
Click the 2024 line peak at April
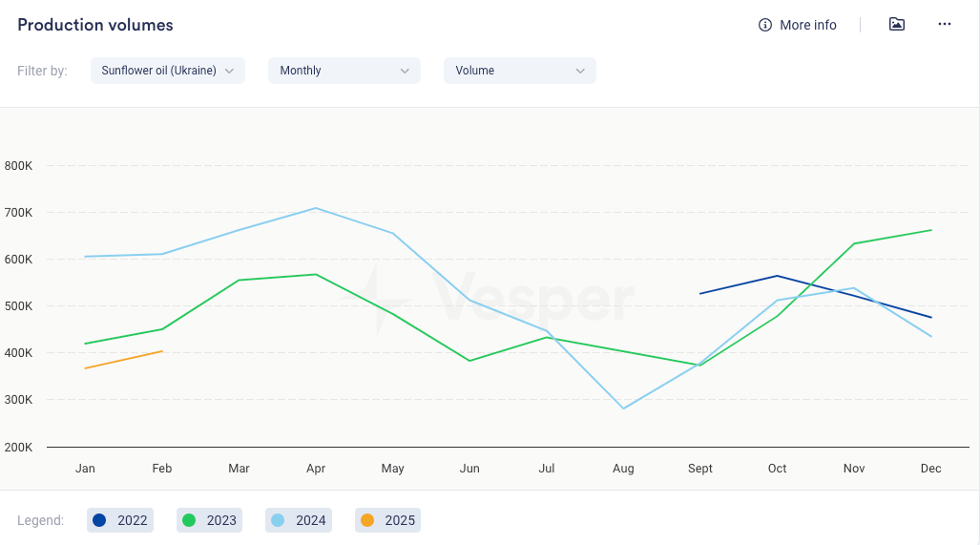[316, 208]
